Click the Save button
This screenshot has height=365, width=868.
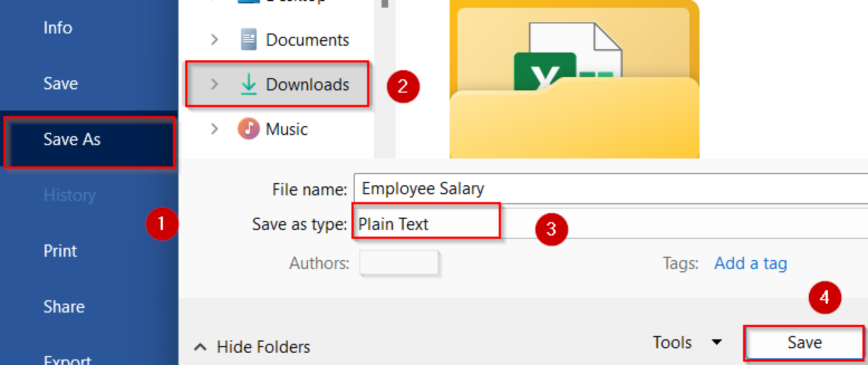point(804,342)
